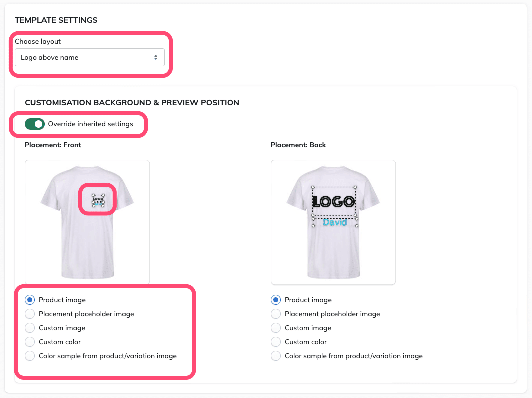The width and height of the screenshot is (532, 398).
Task: Open the Choose layout dropdown
Action: tap(90, 57)
